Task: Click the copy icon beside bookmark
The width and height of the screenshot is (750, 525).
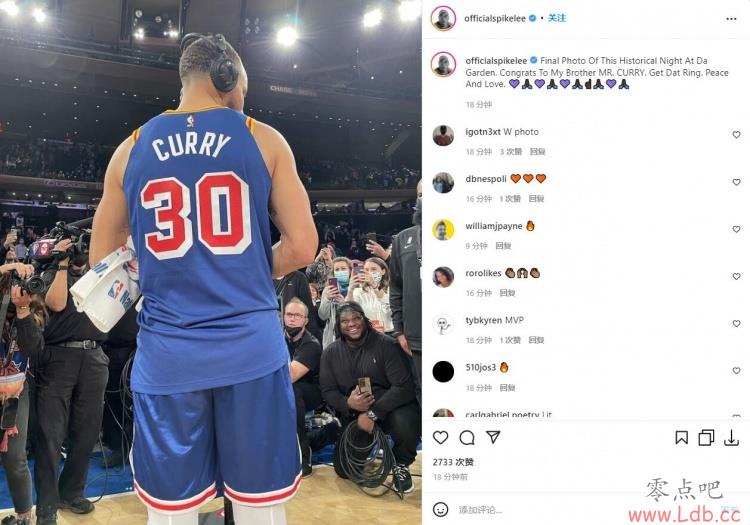Action: (x=706, y=438)
